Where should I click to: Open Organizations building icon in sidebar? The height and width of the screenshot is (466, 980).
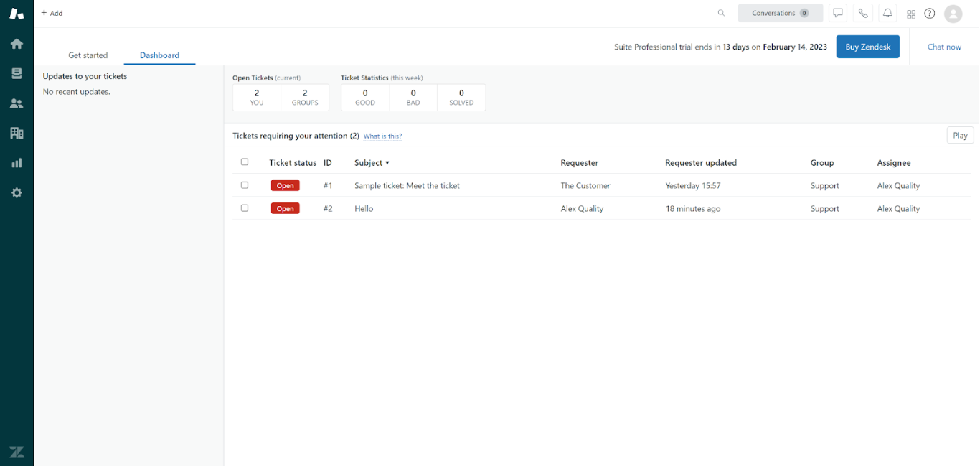pyautogui.click(x=17, y=133)
